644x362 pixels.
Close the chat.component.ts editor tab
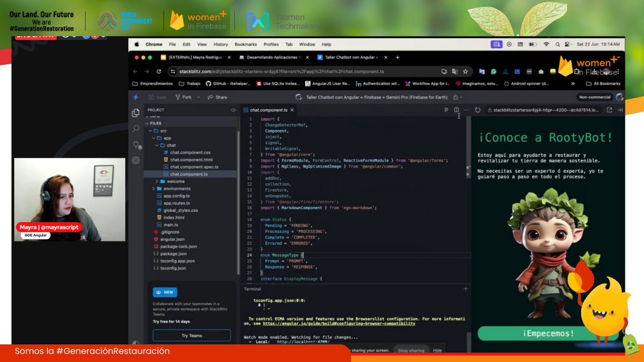(292, 110)
